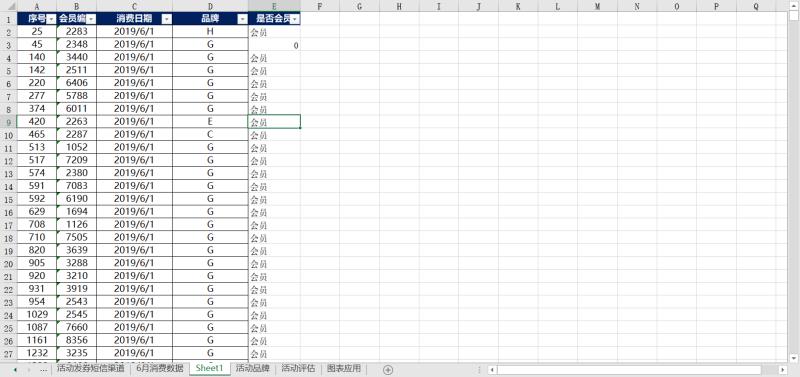This screenshot has height=377, width=800.
Task: Click cell with member number 2283
Action: click(77, 32)
